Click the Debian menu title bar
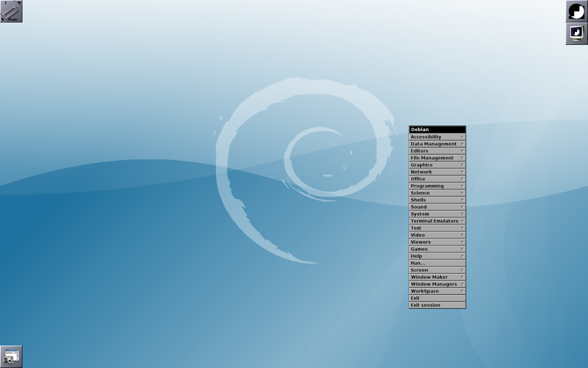Viewport: 588px width, 368px height. click(434, 130)
